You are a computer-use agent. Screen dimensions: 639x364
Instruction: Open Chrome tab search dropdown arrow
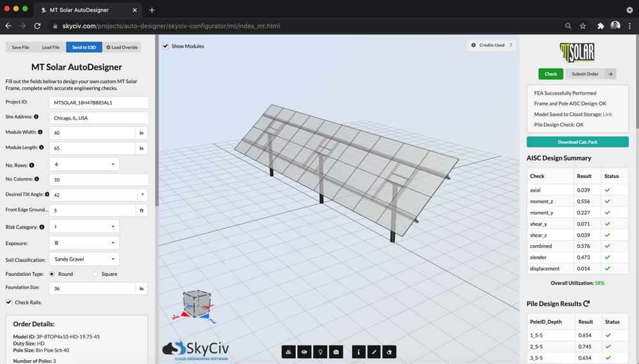(629, 10)
